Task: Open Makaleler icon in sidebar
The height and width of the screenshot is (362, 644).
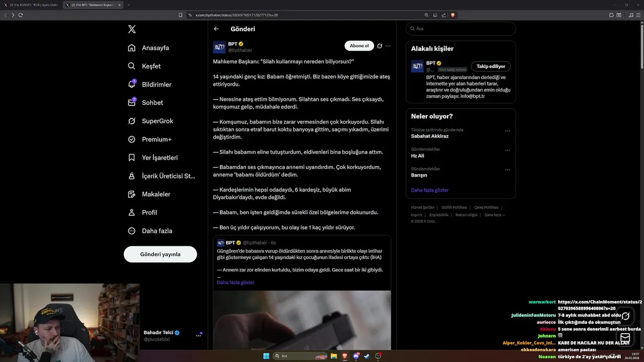Action: tap(132, 194)
